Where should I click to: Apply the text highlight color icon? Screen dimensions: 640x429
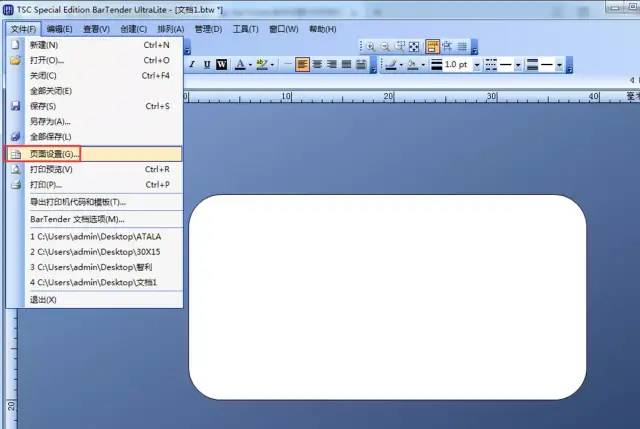point(262,64)
